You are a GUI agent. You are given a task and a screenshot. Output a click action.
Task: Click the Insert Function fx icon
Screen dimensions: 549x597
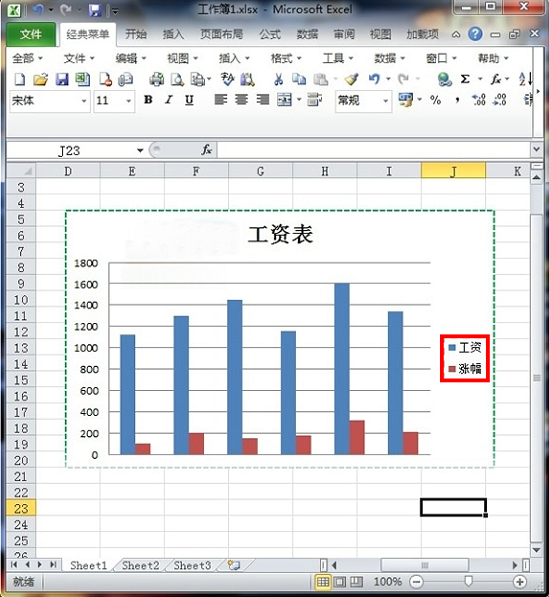pos(495,79)
